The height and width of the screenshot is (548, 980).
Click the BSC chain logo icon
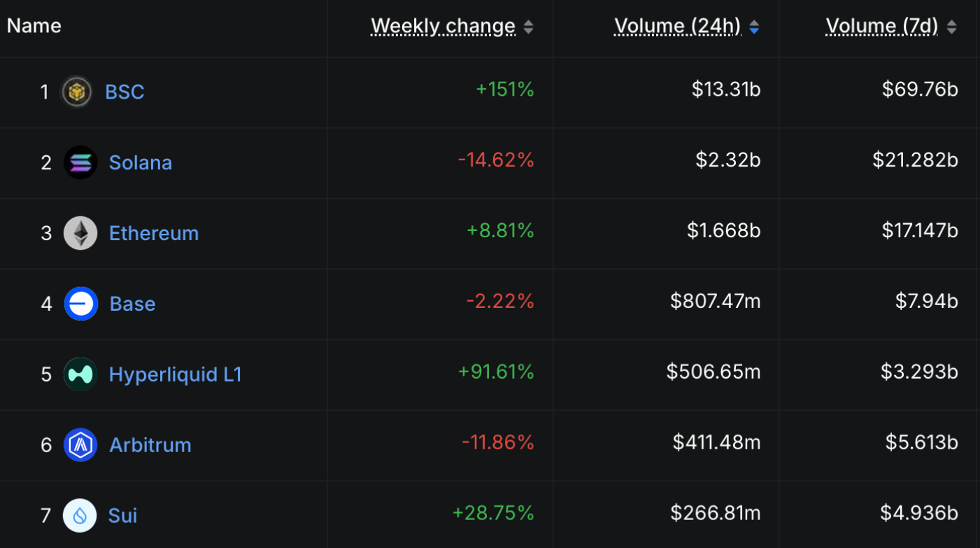tap(77, 92)
